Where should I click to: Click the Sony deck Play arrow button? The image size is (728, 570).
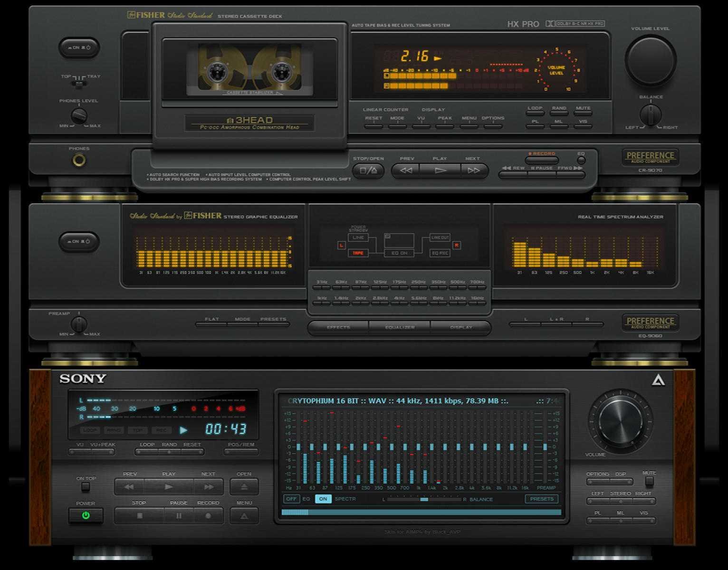(x=169, y=487)
